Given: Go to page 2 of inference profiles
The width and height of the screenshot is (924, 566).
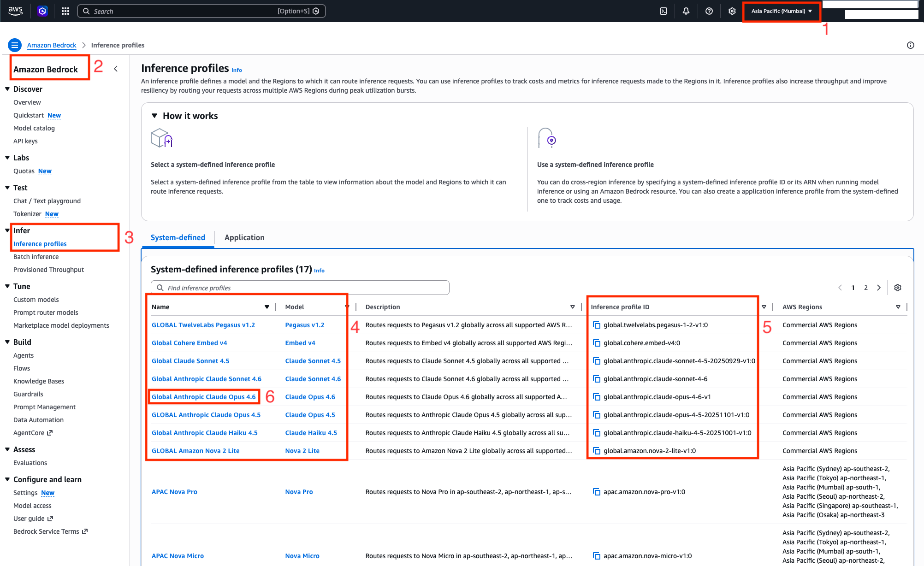Looking at the screenshot, I should pyautogui.click(x=866, y=287).
